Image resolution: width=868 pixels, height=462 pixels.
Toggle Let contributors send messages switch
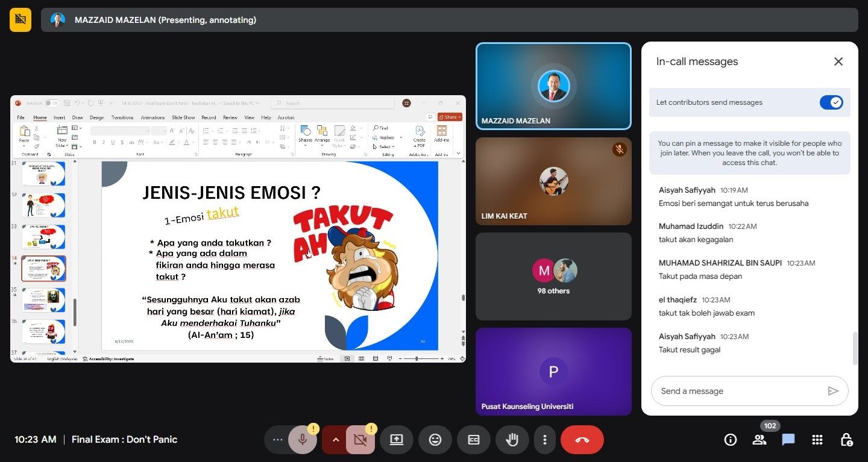pyautogui.click(x=831, y=102)
